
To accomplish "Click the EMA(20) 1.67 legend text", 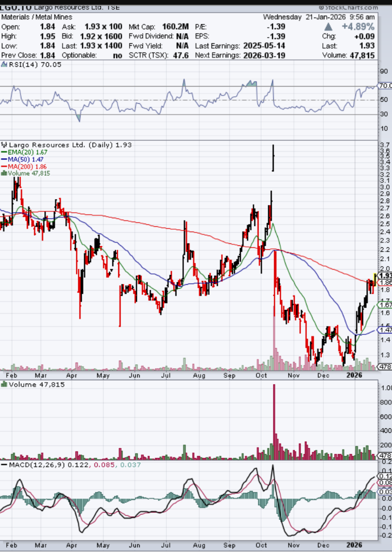I will click(28, 152).
